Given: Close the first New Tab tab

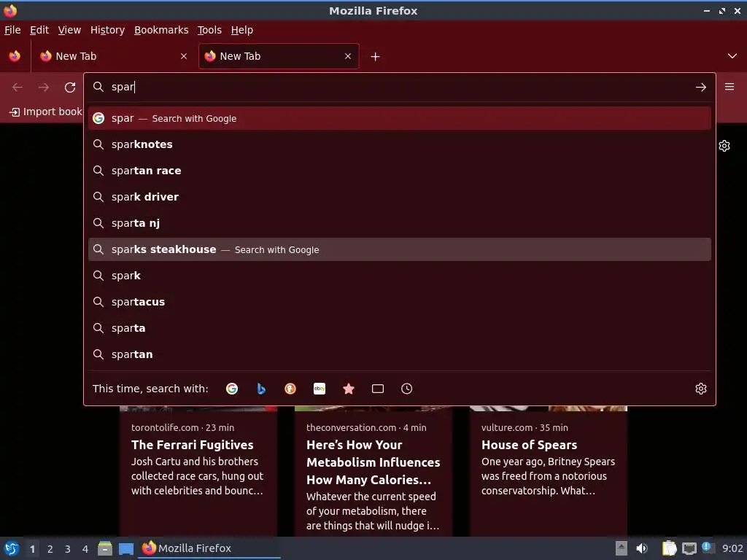Looking at the screenshot, I should 184,56.
